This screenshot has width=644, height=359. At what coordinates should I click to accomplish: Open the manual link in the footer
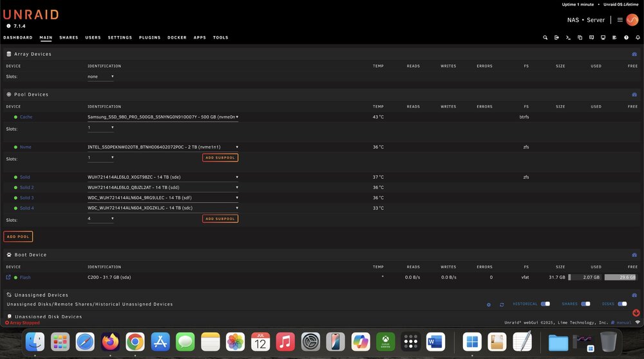click(x=623, y=322)
